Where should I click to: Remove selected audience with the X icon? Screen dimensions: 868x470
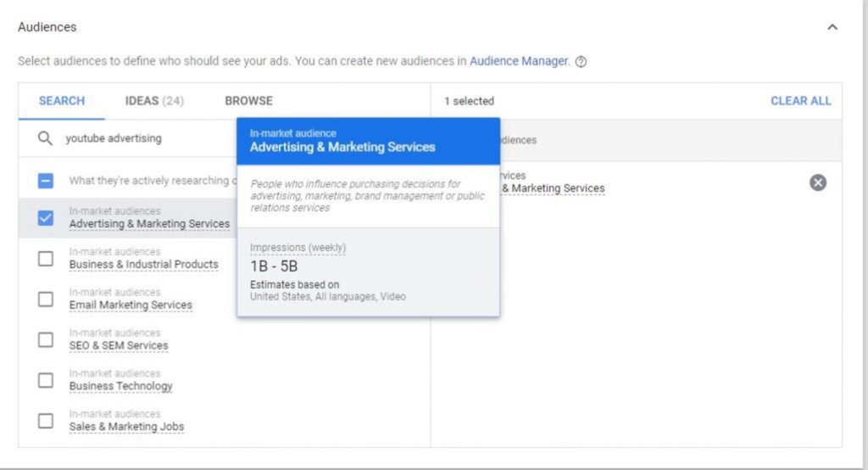click(817, 182)
